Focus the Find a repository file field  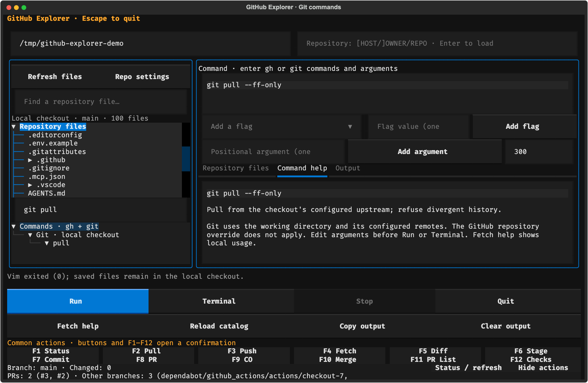click(101, 102)
